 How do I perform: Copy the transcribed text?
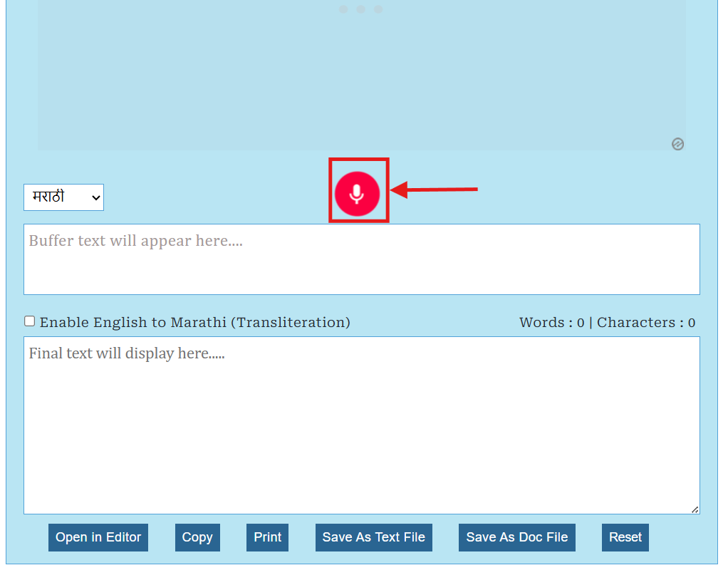(x=197, y=537)
